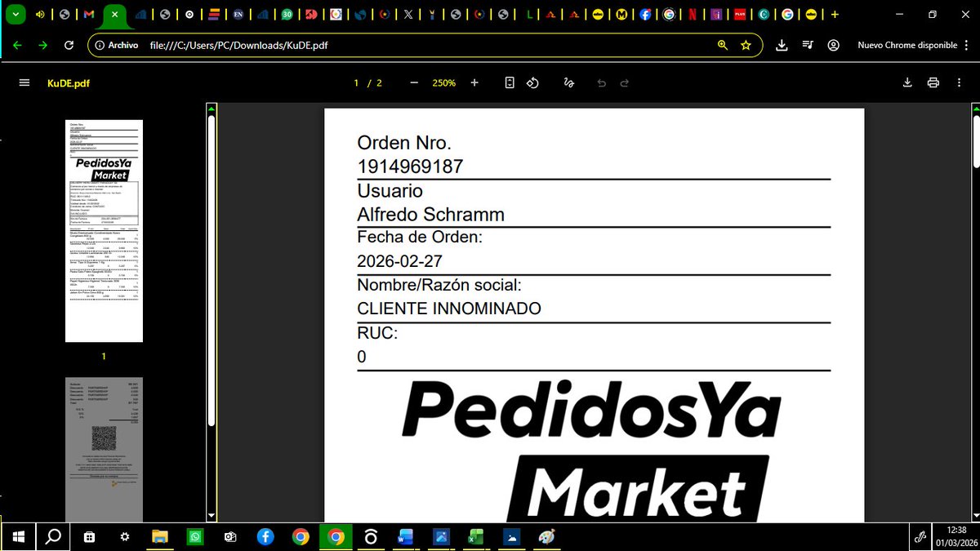
Task: Zoom in with the plus icon
Action: tap(474, 82)
